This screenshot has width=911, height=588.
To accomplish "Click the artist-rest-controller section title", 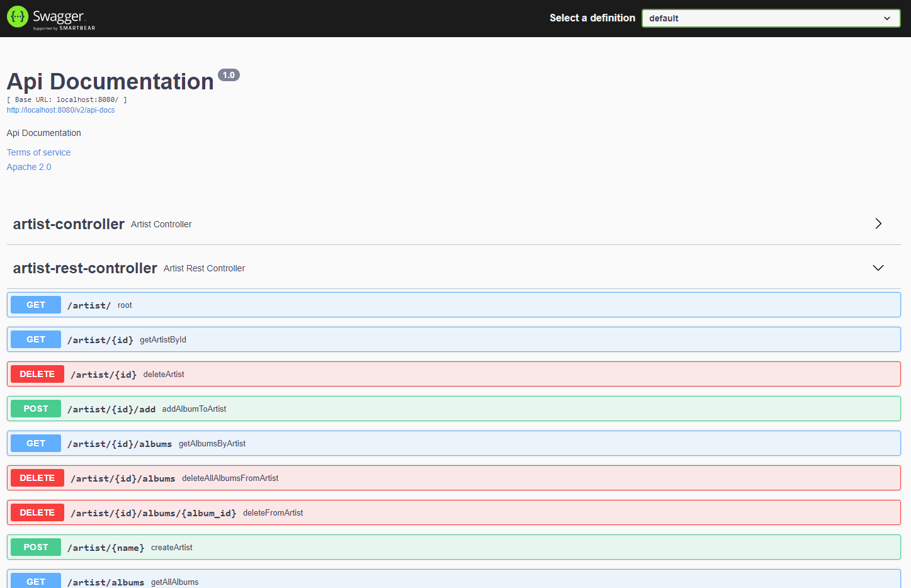I will 85,268.
